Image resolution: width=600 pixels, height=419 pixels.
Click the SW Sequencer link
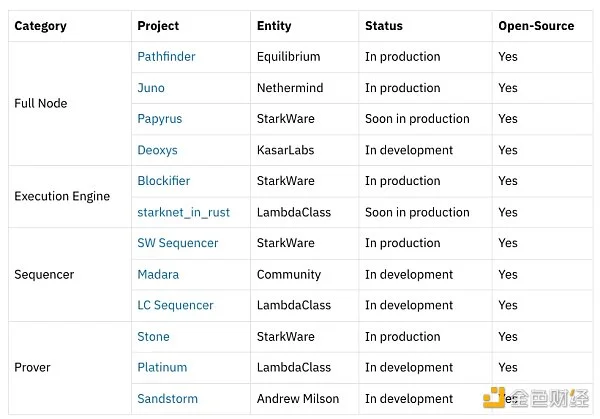178,243
